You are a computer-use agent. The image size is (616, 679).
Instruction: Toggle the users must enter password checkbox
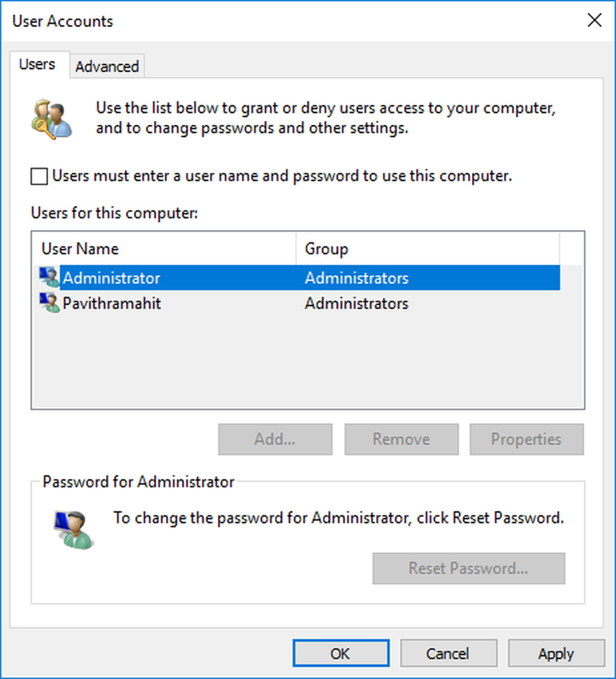(40, 177)
